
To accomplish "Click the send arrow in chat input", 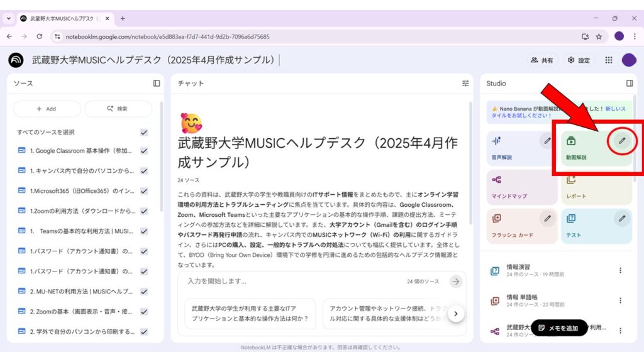I will coord(456,282).
